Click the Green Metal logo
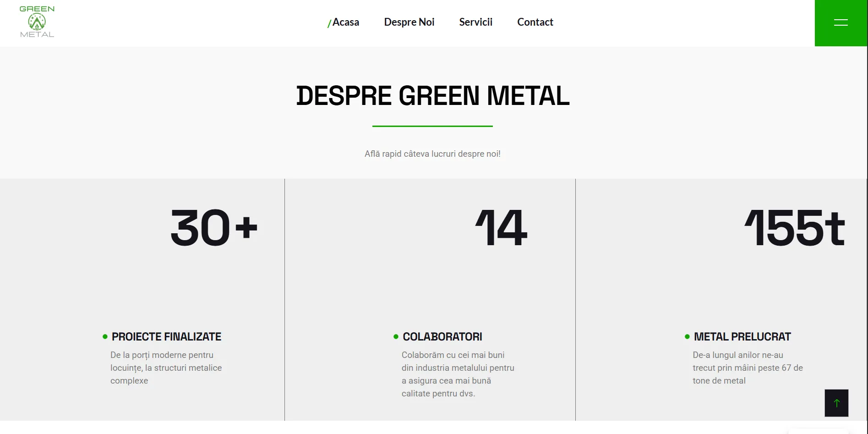Viewport: 868px width, 434px height. [37, 22]
